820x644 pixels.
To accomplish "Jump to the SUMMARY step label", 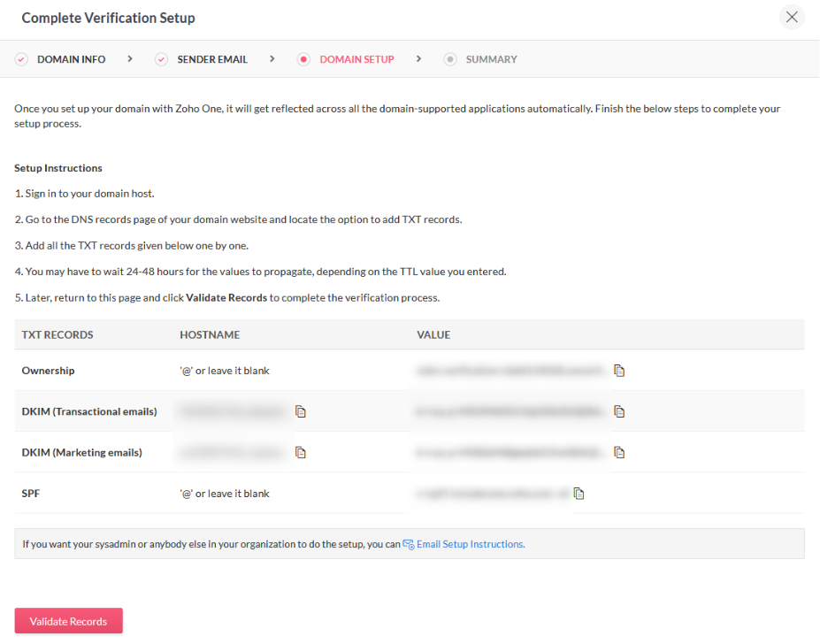I will tap(491, 59).
